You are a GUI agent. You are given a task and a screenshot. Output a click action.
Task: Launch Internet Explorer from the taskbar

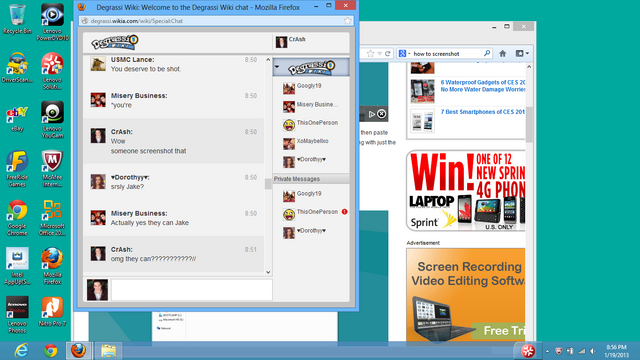(21, 351)
